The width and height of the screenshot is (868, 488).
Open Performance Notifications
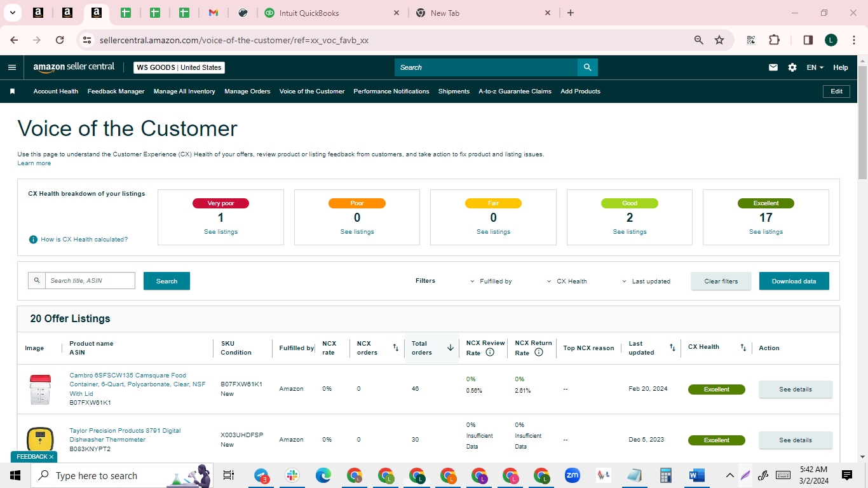tap(391, 91)
